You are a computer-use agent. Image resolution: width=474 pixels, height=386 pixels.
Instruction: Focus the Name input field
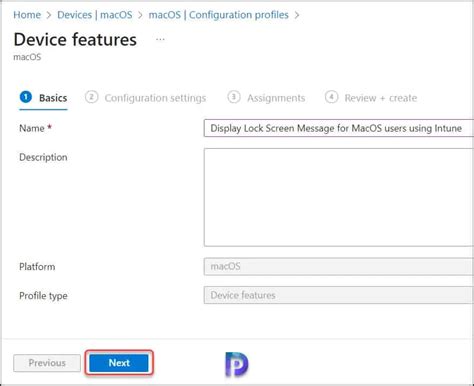[339, 128]
